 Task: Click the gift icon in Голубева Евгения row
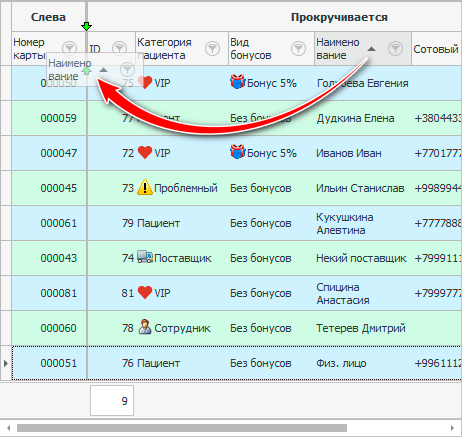[237, 82]
